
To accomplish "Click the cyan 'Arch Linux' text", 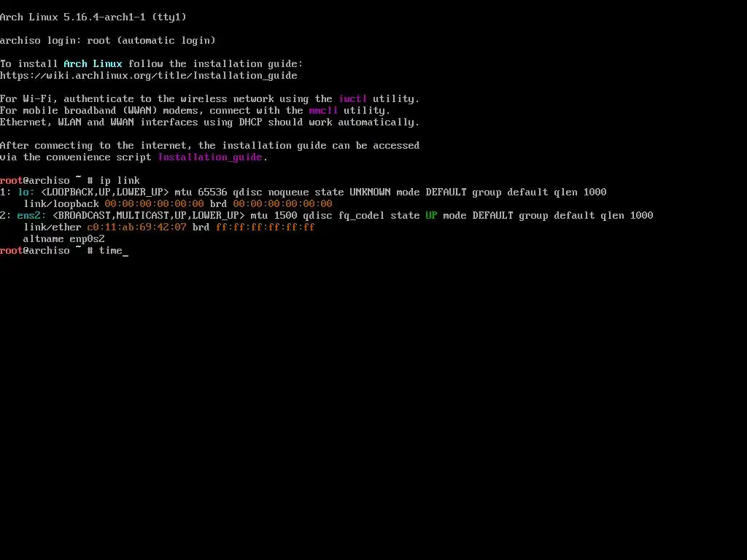I will (93, 64).
